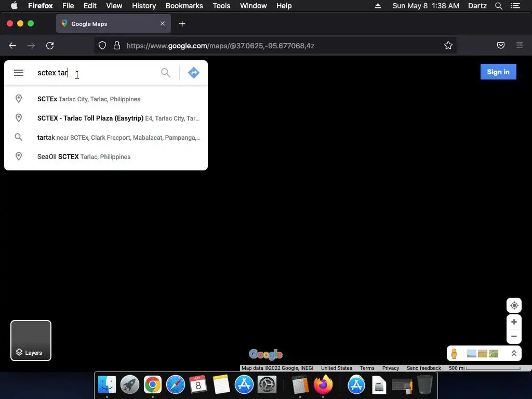The image size is (532, 399).
Task: Open Notes from the Dock
Action: (x=221, y=385)
